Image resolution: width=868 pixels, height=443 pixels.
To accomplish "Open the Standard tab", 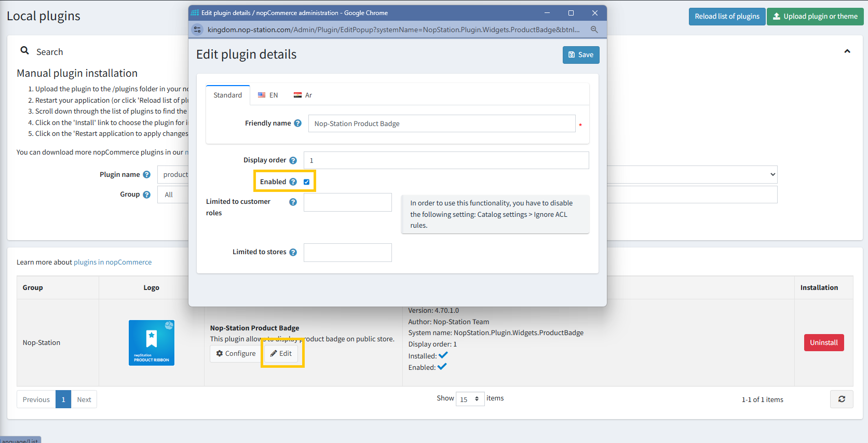I will [227, 95].
